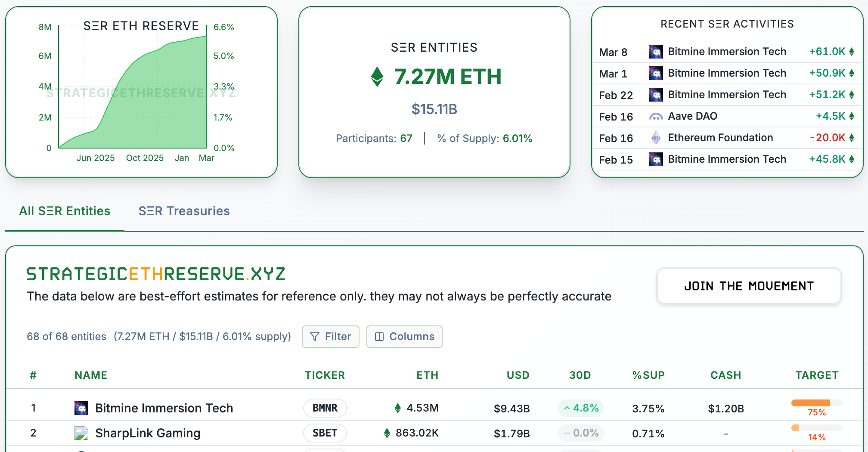Viewport: 868px width, 452px height.
Task: Click the Ethereum Foundation diamond icon
Action: [x=656, y=138]
